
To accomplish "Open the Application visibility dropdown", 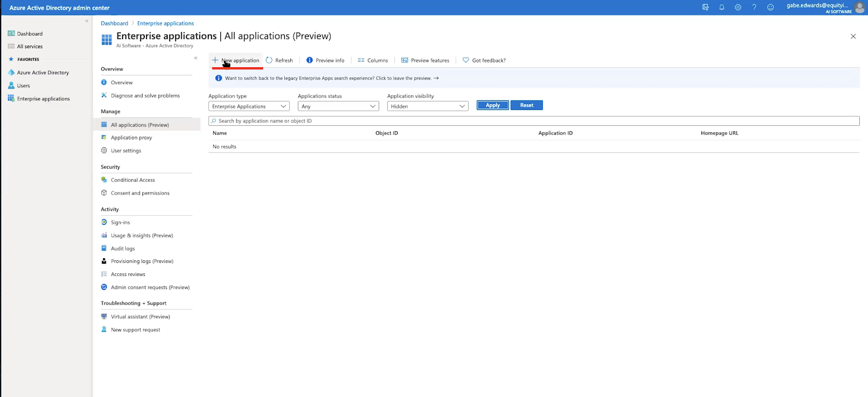I will click(x=428, y=106).
